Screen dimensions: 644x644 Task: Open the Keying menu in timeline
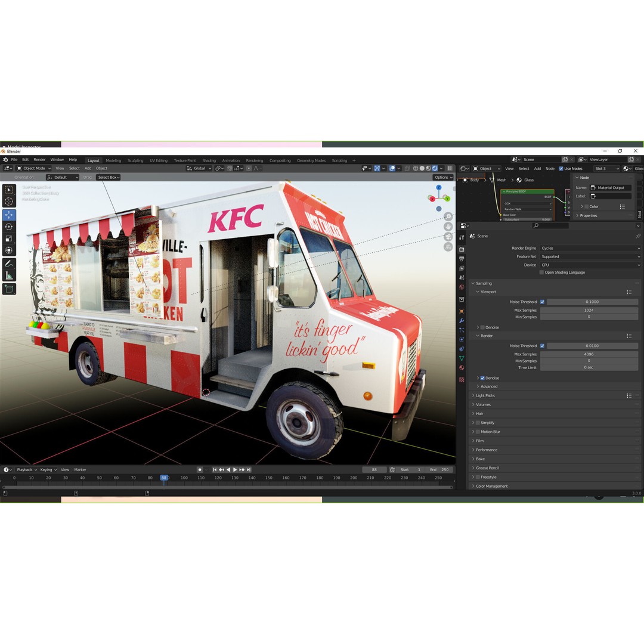(x=48, y=469)
